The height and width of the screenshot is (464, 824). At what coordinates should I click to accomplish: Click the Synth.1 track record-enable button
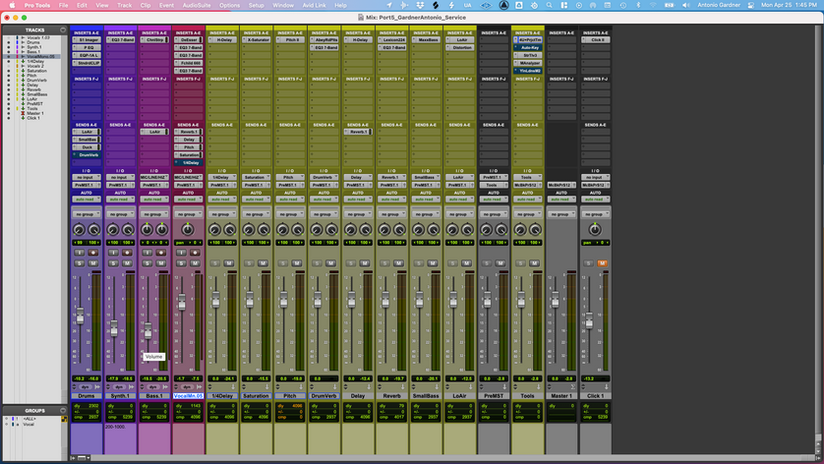127,253
